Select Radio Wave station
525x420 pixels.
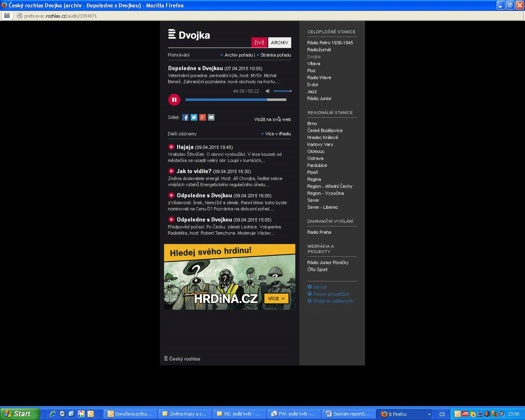coord(319,78)
